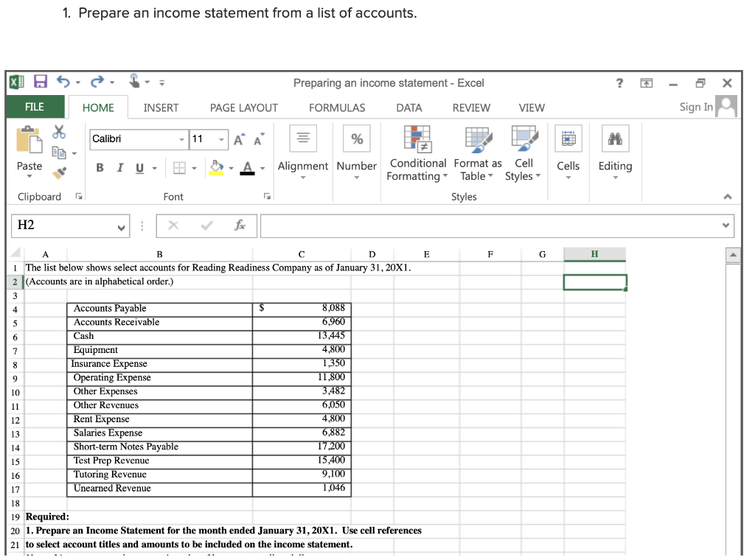Open the FILE menu

click(34, 107)
